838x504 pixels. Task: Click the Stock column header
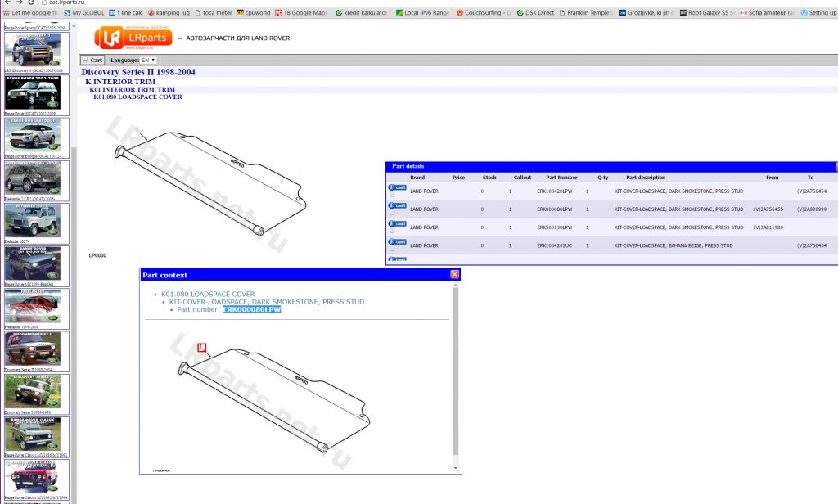coord(489,178)
